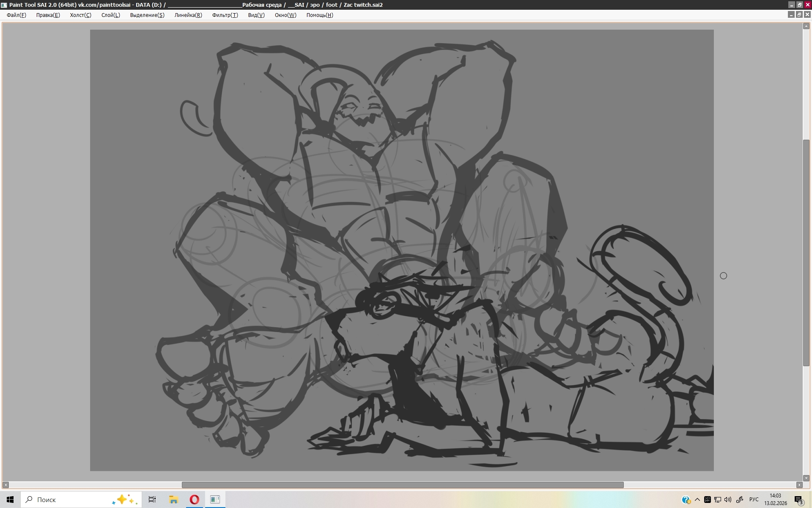The width and height of the screenshot is (812, 508).
Task: Click the Windows Ink pen icon
Action: 739,500
